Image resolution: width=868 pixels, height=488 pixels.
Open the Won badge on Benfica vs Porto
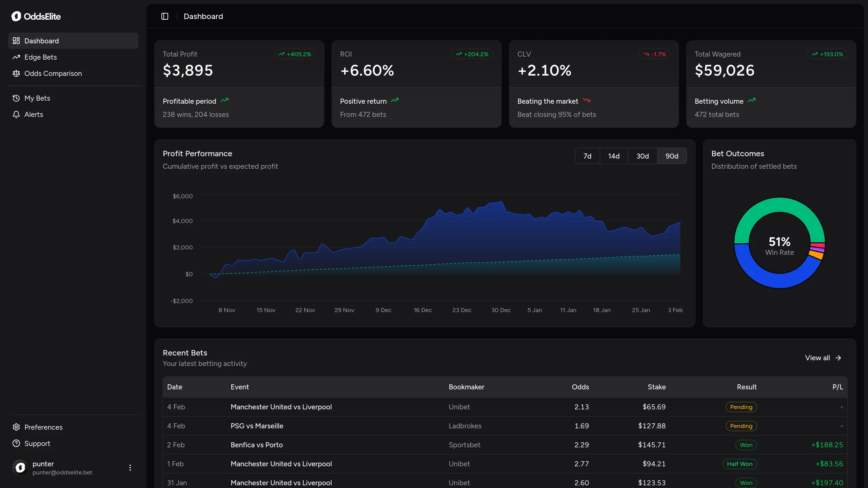[746, 445]
